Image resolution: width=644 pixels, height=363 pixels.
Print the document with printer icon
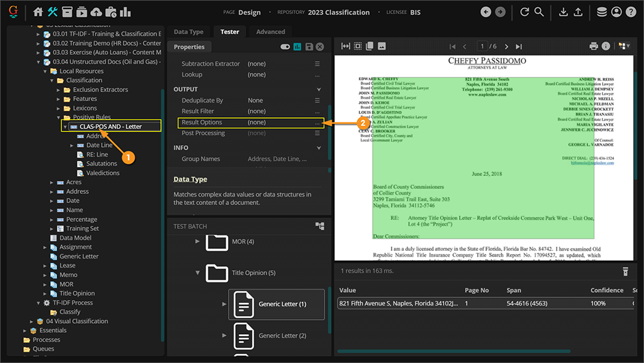pyautogui.click(x=594, y=46)
